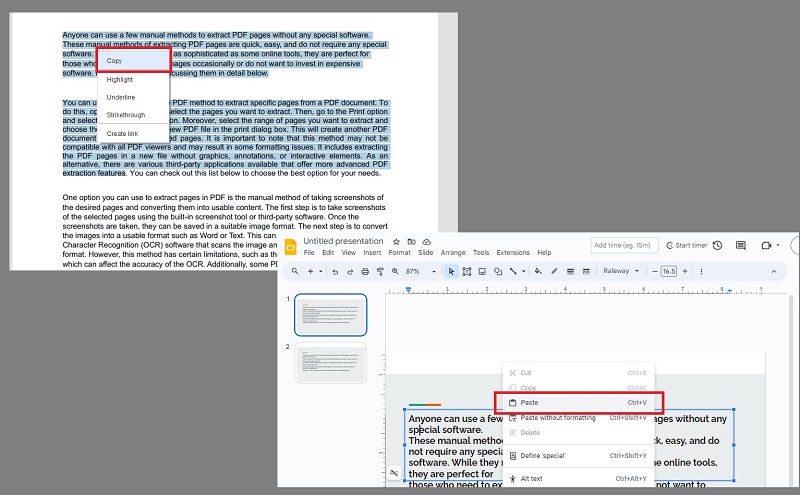The image size is (800, 495).
Task: Select the line tool
Action: point(513,271)
